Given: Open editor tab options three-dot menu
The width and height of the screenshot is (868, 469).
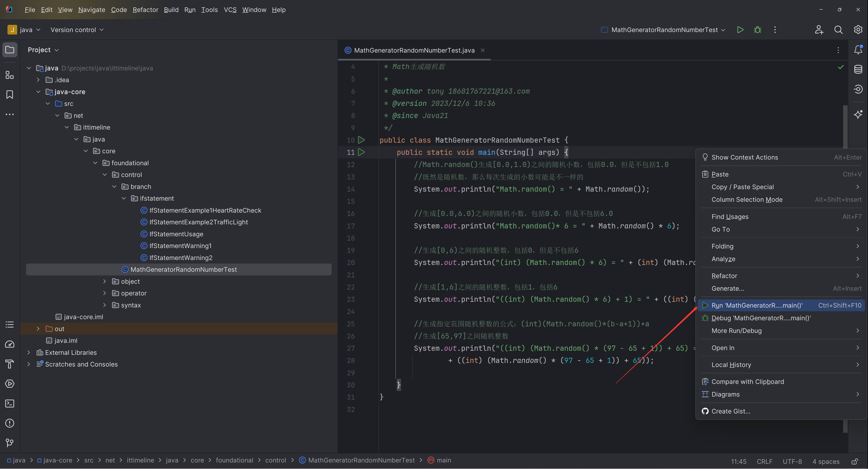Looking at the screenshot, I should 838,50.
